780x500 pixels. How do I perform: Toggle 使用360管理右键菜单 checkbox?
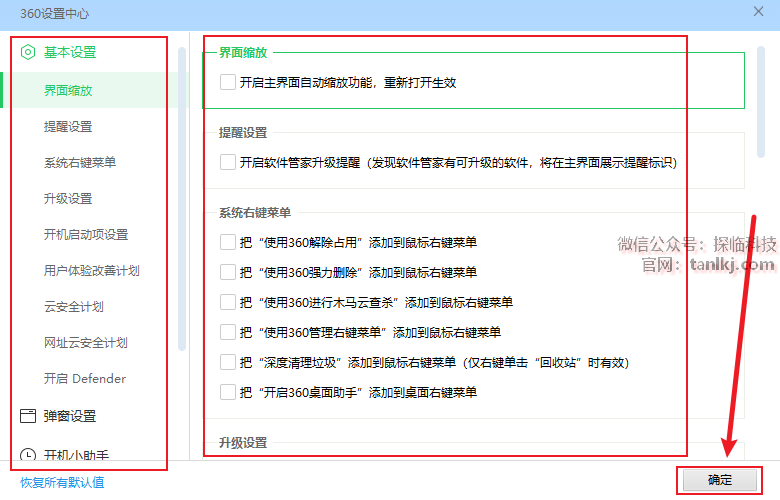[228, 332]
